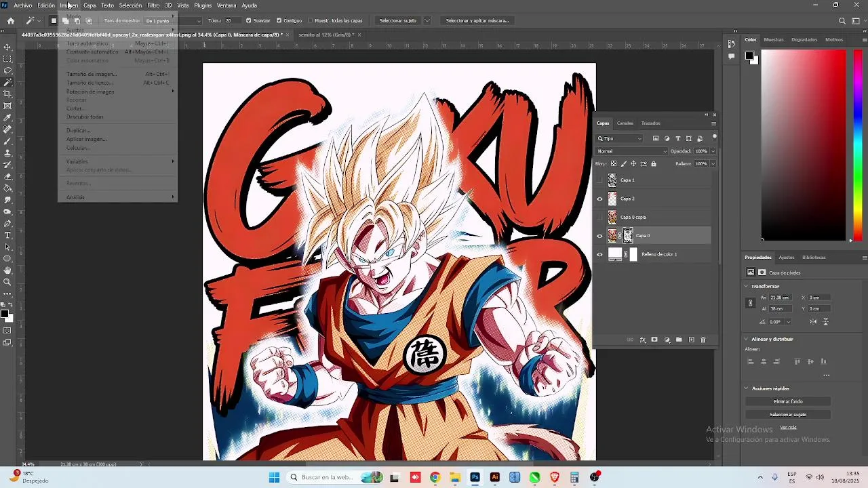
Task: Click the Seleccionar y aplicar máscara button
Action: (x=477, y=21)
